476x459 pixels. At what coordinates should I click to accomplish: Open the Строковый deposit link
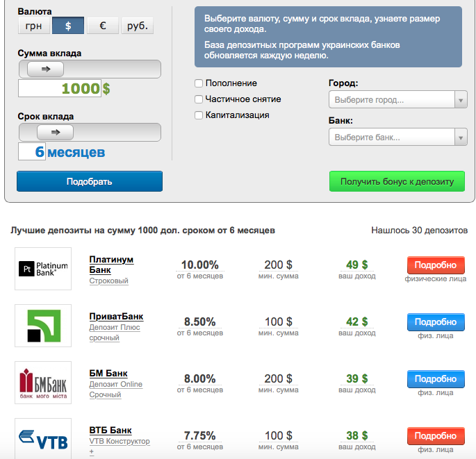tap(108, 281)
